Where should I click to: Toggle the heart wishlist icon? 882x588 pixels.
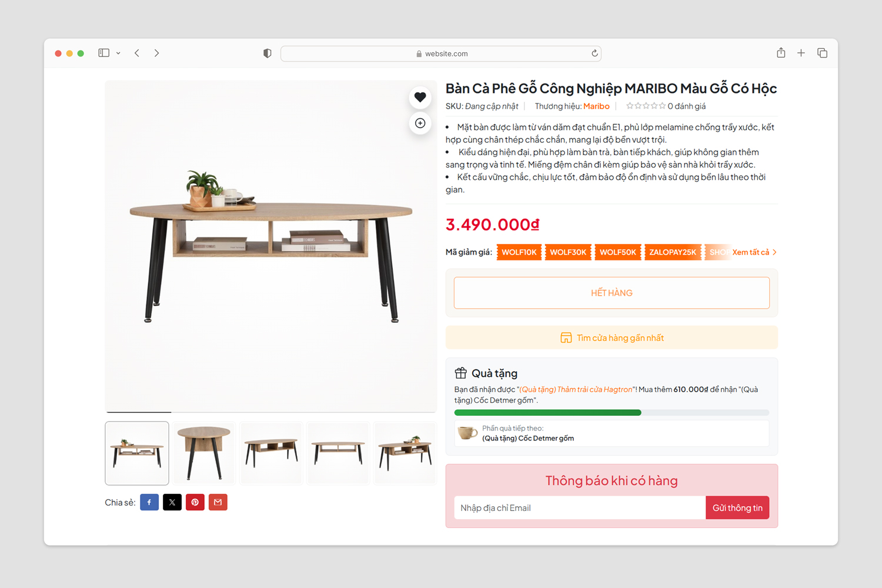click(x=420, y=98)
